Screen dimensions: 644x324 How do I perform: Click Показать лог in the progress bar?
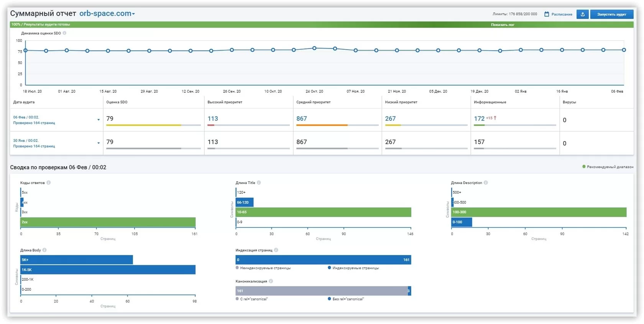point(503,25)
